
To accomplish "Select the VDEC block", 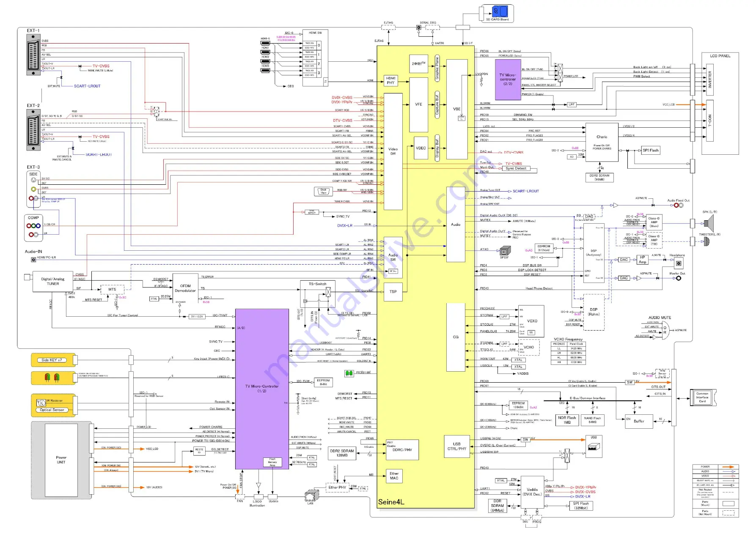I will point(421,148).
